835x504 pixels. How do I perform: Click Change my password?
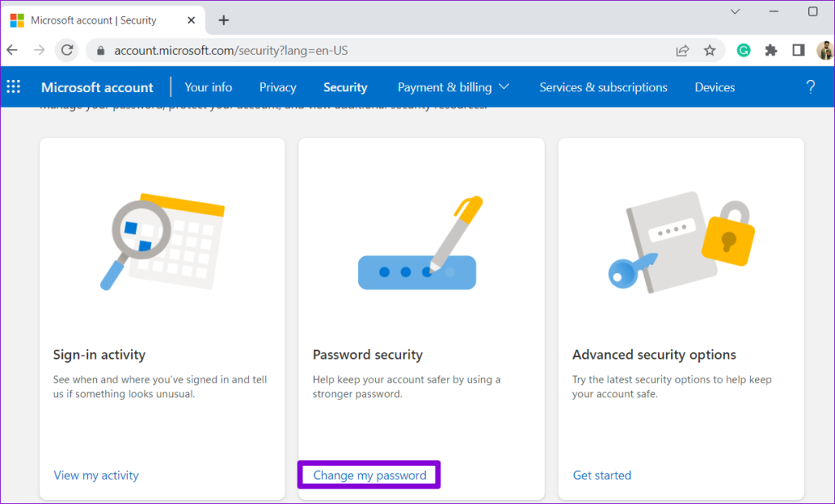pos(369,475)
